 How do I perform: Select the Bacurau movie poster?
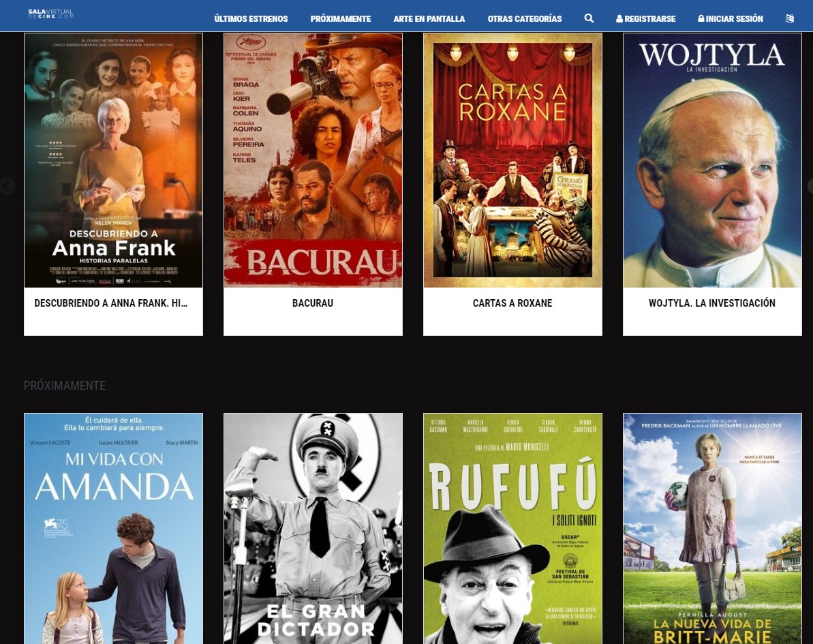tap(313, 160)
